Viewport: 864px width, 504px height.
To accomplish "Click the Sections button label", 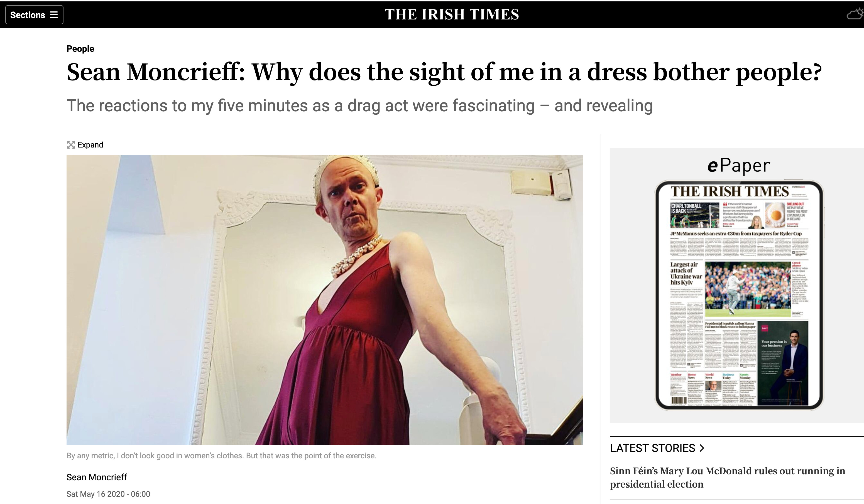I will click(x=28, y=15).
